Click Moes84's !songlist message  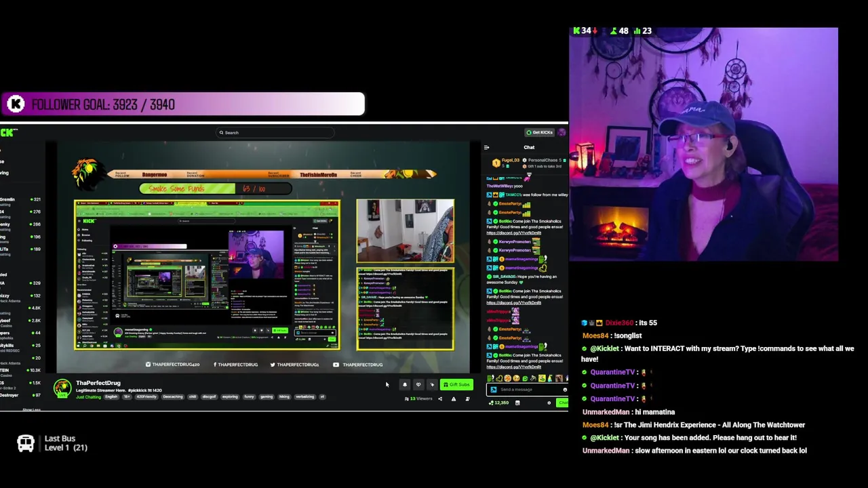[x=612, y=335]
